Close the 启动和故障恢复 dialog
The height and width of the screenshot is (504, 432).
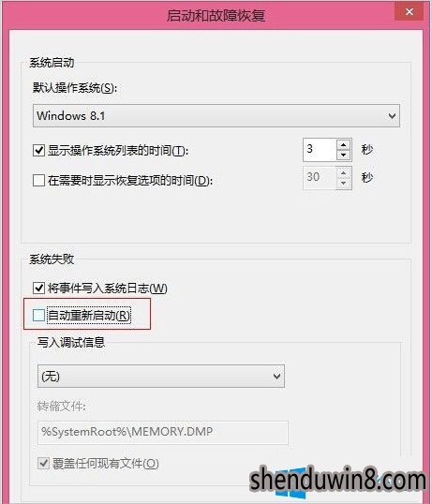pos(409,12)
